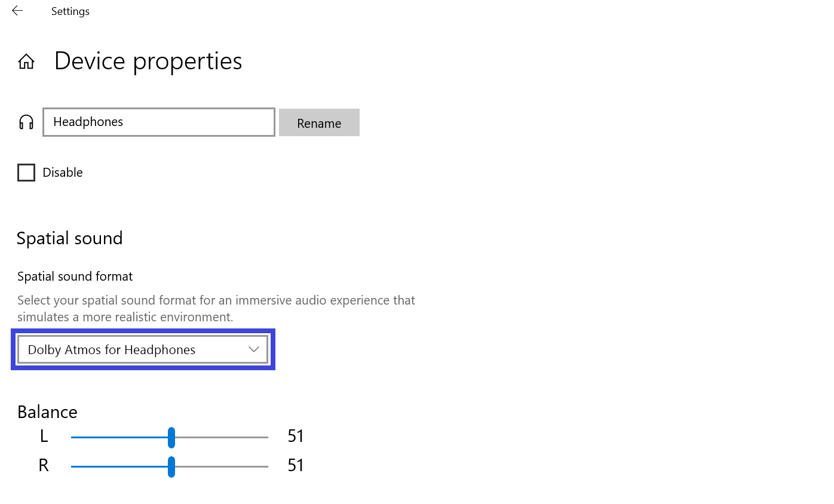Screen dimensions: 834x504
Task: Click inside the Headphones name field
Action: (x=158, y=122)
